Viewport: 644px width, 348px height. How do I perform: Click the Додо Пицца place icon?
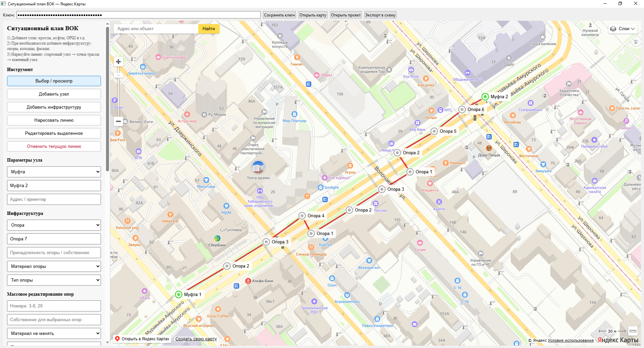click(489, 148)
